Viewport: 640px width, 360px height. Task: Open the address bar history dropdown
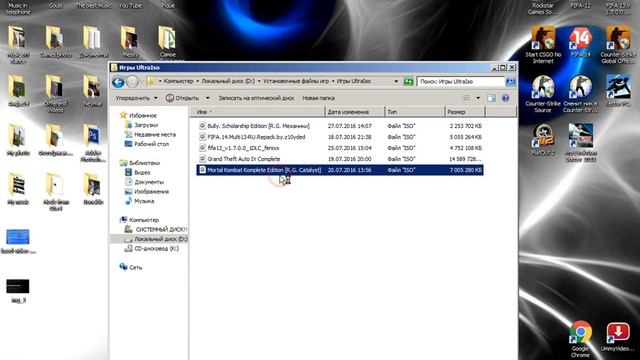click(x=396, y=82)
